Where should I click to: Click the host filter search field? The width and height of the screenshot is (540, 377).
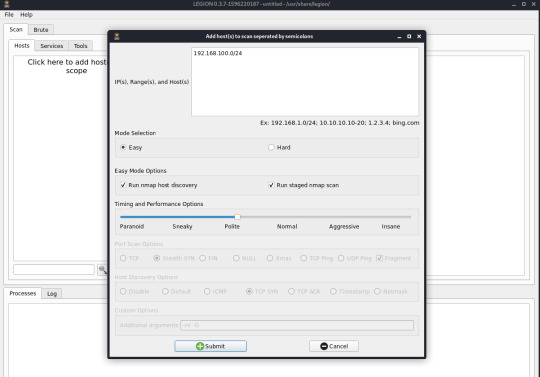click(54, 270)
